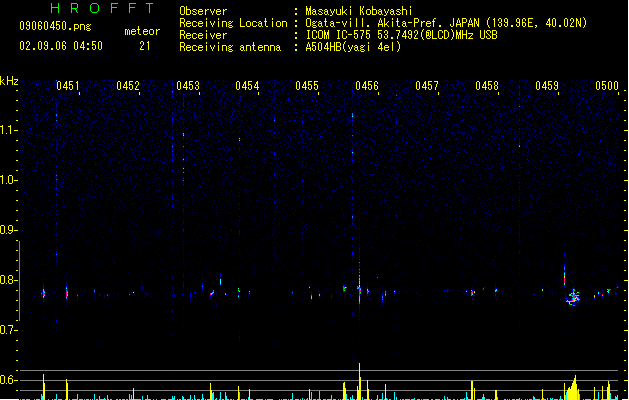629x400 pixels.
Task: Click time marker 0451
Action: click(x=67, y=86)
